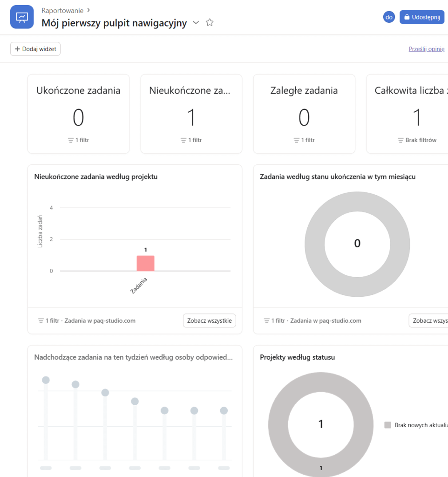Open the Raportowanie breadcrumb link
The width and height of the screenshot is (448, 477).
pyautogui.click(x=62, y=10)
